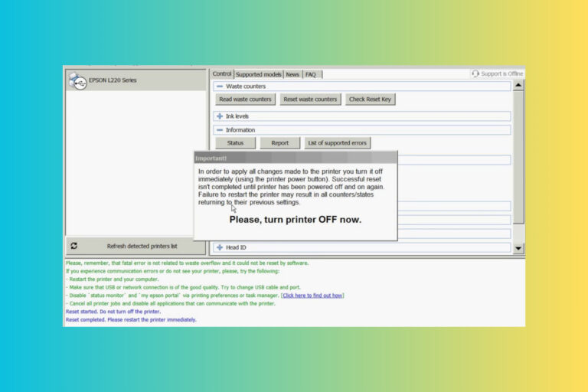
Task: Click the scrollbar up arrow
Action: coord(518,86)
